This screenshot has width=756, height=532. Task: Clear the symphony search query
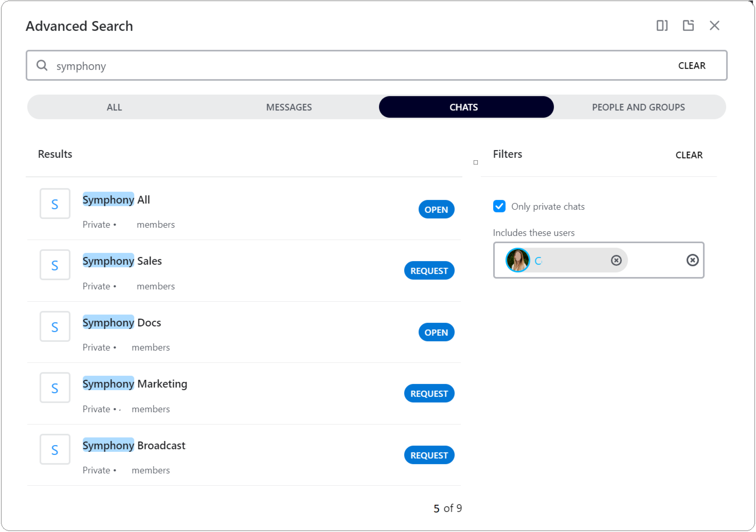point(692,66)
